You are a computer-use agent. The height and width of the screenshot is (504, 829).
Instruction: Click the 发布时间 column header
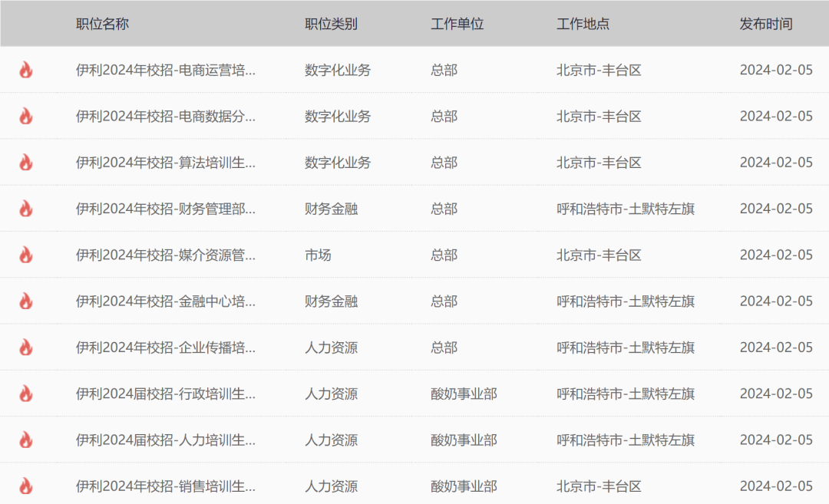click(x=765, y=24)
